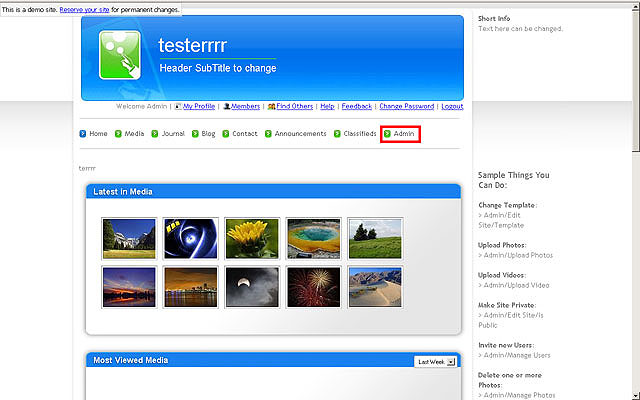
Task: Click the green arrow icon beside Media
Action: (x=118, y=133)
